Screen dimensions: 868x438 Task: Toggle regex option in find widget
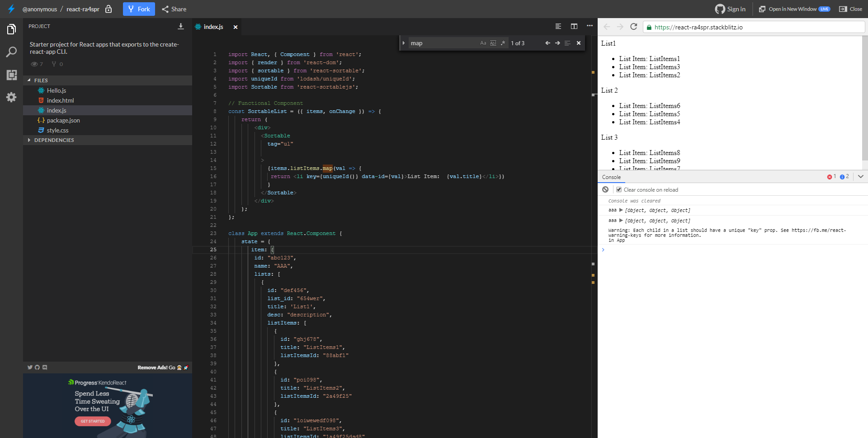(503, 43)
